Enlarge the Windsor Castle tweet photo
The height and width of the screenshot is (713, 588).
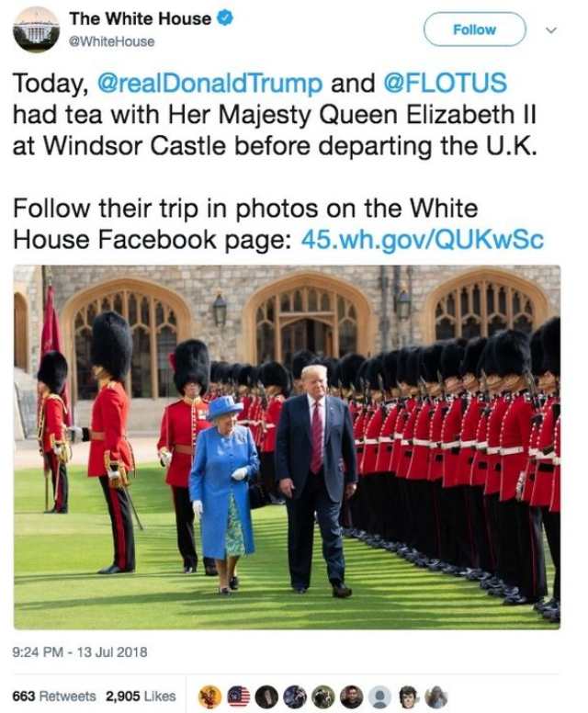click(x=287, y=447)
